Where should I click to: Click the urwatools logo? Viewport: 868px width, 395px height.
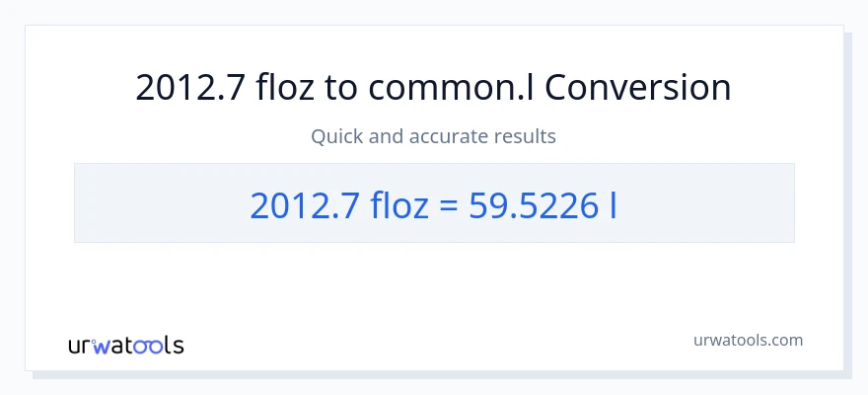click(125, 345)
